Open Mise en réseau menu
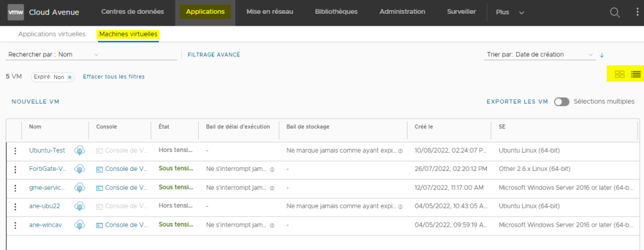 point(270,11)
